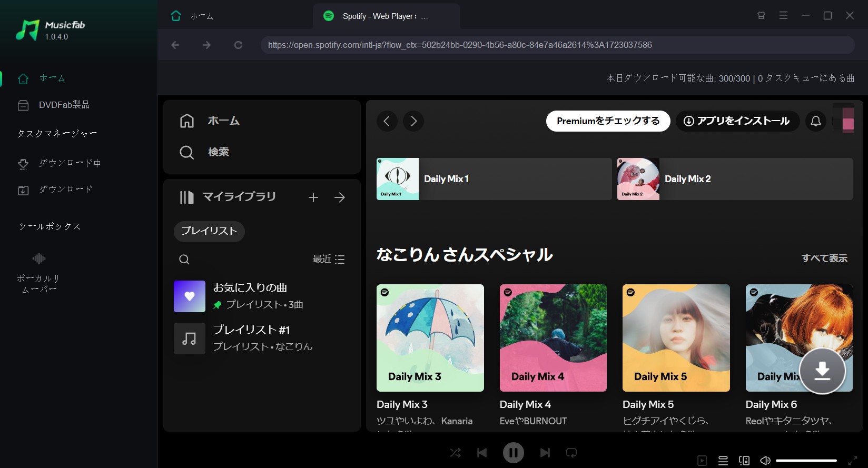Pause playback
The image size is (868, 468).
(514, 453)
